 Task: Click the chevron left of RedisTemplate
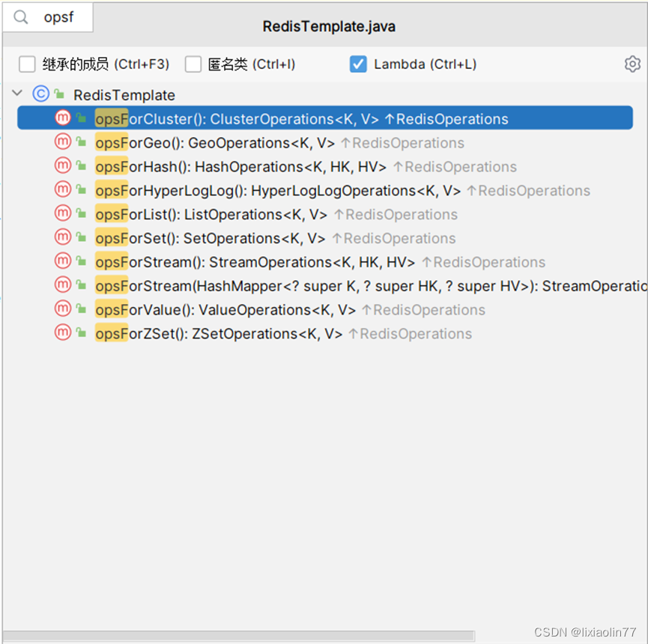pos(16,94)
